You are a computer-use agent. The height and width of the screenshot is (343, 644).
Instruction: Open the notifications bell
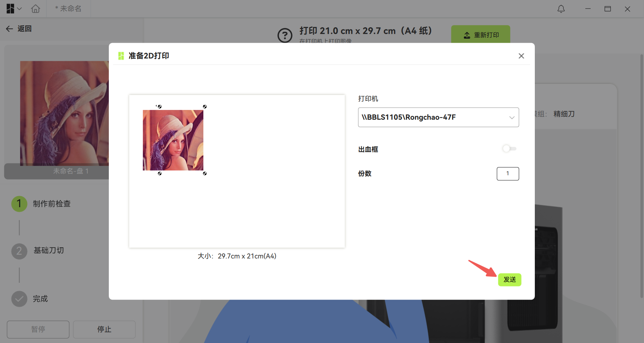tap(561, 9)
